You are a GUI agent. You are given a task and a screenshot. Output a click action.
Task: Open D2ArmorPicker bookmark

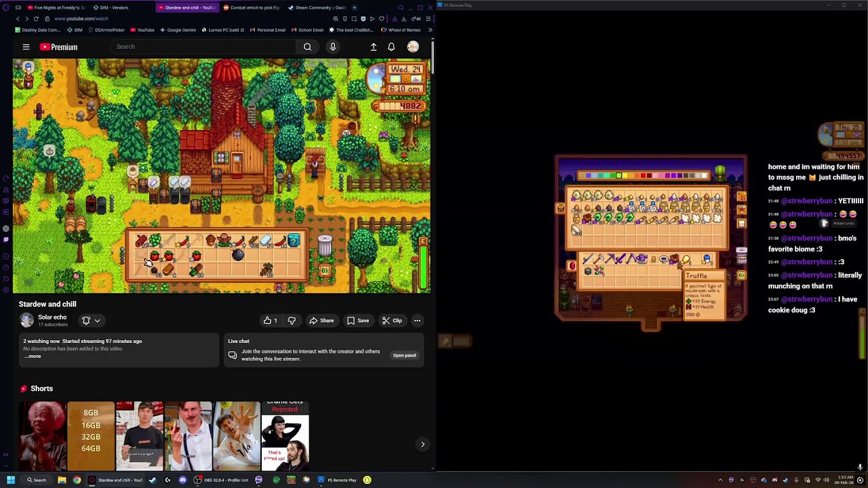coord(106,30)
